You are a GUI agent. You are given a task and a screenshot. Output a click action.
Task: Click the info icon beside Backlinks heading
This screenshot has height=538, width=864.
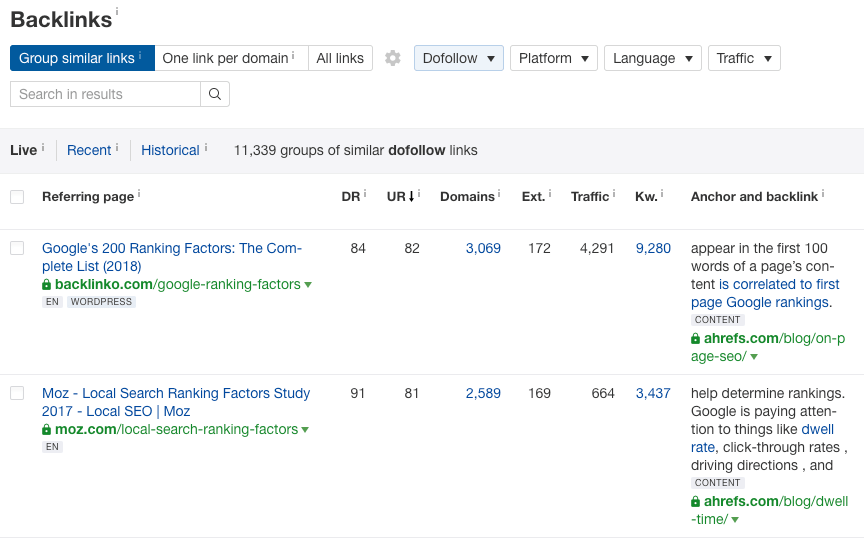pos(117,10)
